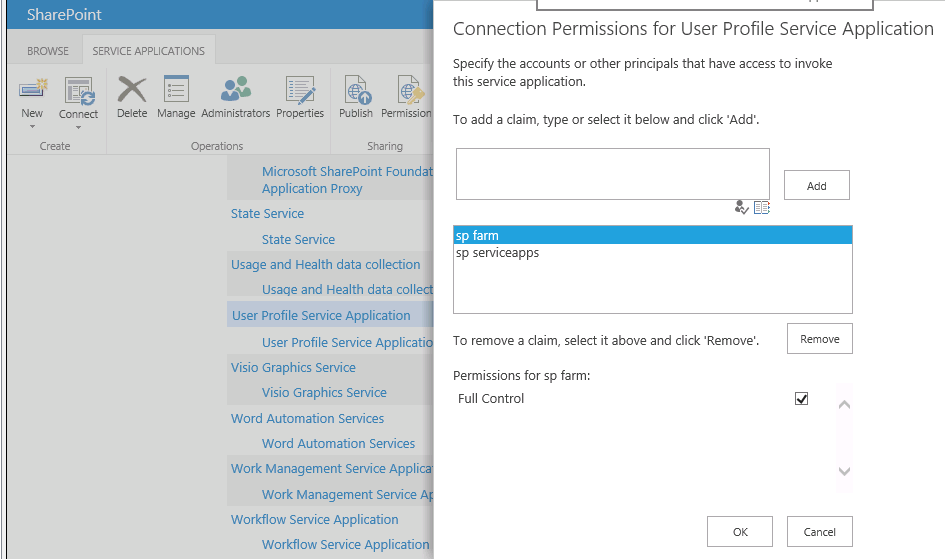Click inside the claim input box
Viewport: 945px width, 559px height.
click(613, 174)
